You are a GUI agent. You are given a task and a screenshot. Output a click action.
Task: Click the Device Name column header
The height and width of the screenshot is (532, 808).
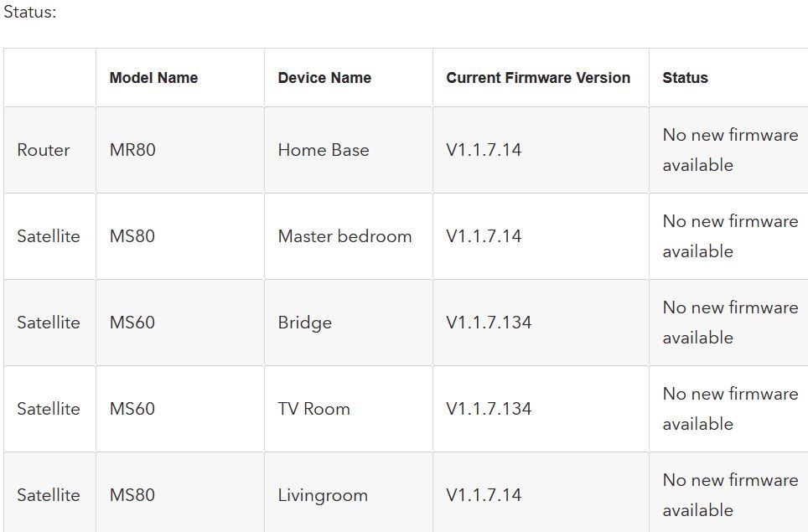(324, 78)
